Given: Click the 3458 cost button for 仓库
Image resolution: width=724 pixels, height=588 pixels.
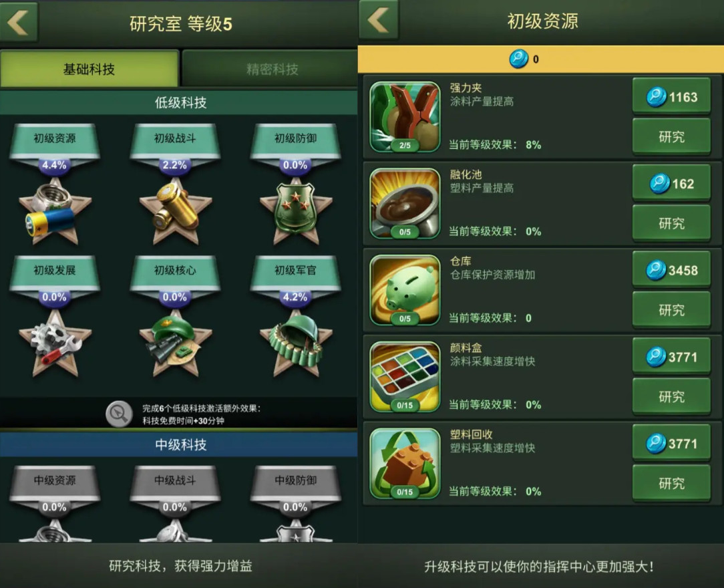Looking at the screenshot, I should [x=671, y=270].
